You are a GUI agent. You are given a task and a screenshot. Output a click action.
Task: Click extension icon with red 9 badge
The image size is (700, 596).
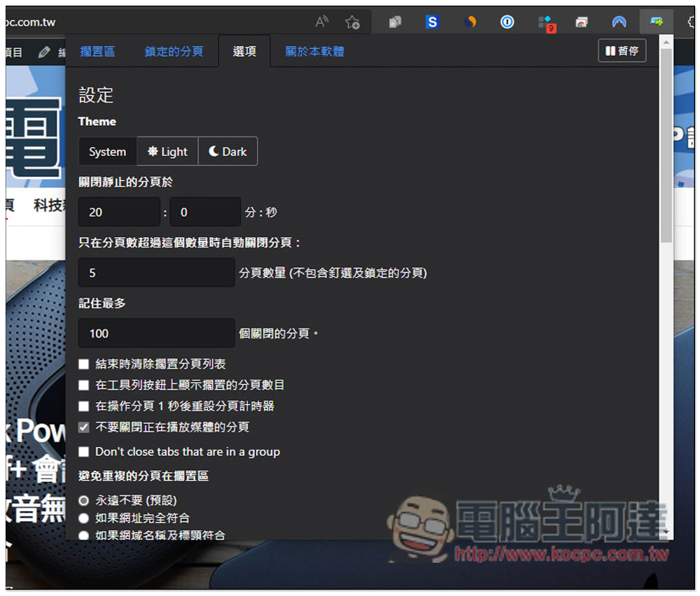click(547, 23)
